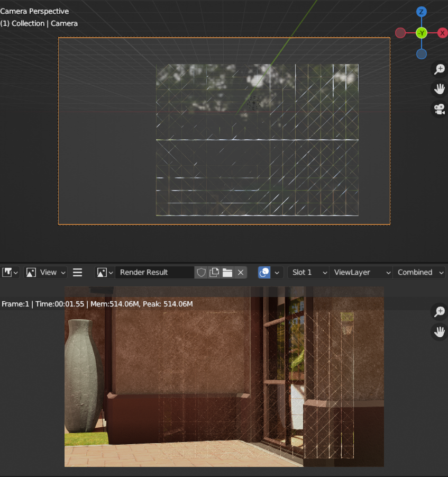
Task: Click the bright red X axis gizmo ball
Action: click(x=443, y=33)
